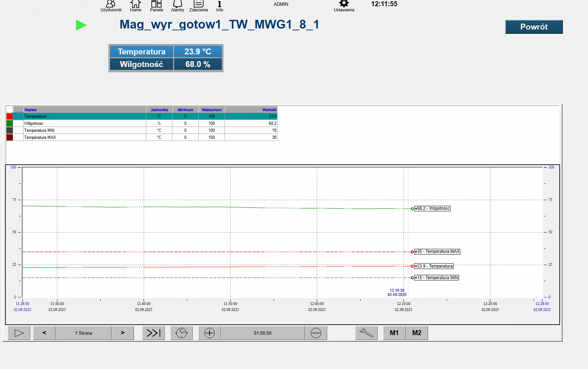Toggle marker M2

(417, 333)
